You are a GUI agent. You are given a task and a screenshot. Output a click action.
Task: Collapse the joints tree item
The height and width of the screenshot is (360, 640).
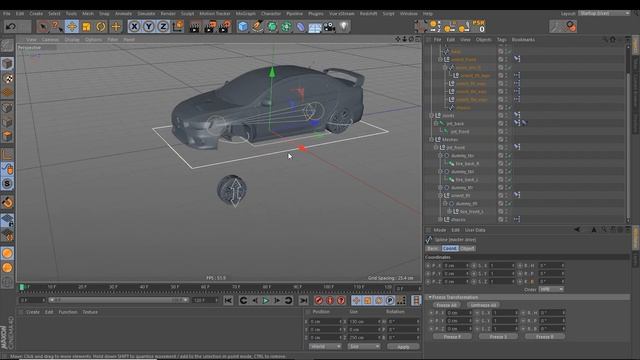click(x=431, y=116)
